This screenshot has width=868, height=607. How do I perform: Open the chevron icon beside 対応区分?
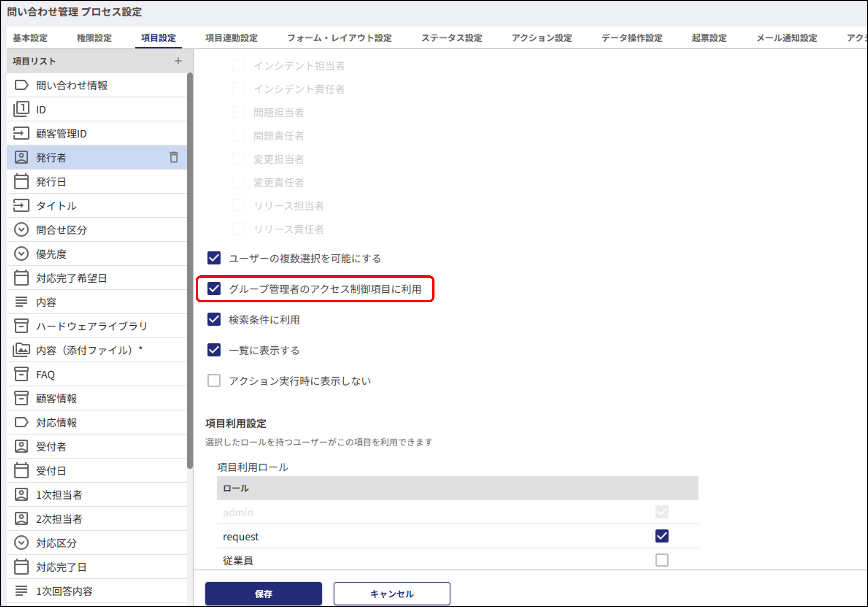click(x=21, y=543)
